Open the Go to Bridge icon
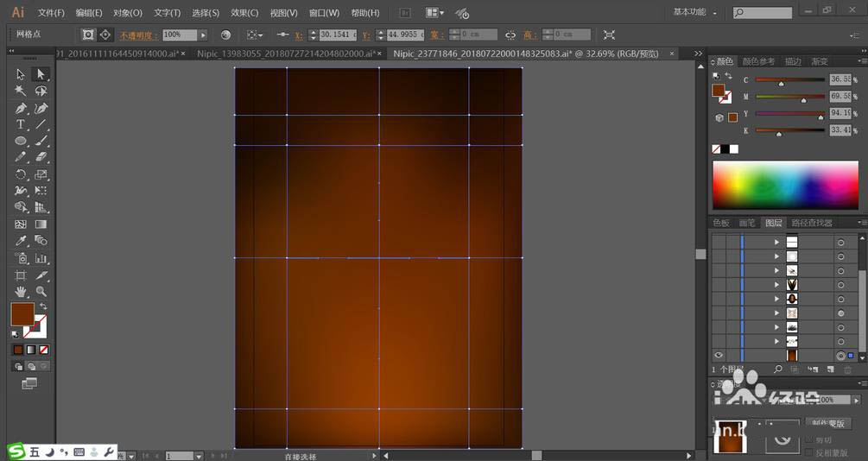The image size is (868, 461). (x=405, y=12)
